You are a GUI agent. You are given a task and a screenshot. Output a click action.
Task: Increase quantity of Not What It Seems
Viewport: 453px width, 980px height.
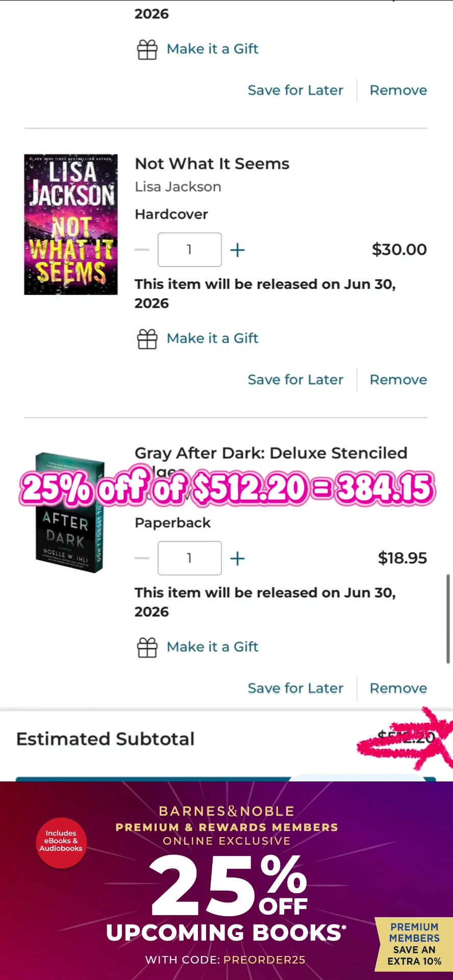238,250
